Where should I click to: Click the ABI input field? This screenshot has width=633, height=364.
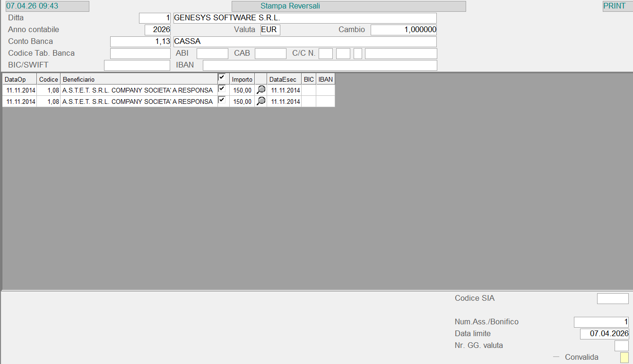(212, 53)
